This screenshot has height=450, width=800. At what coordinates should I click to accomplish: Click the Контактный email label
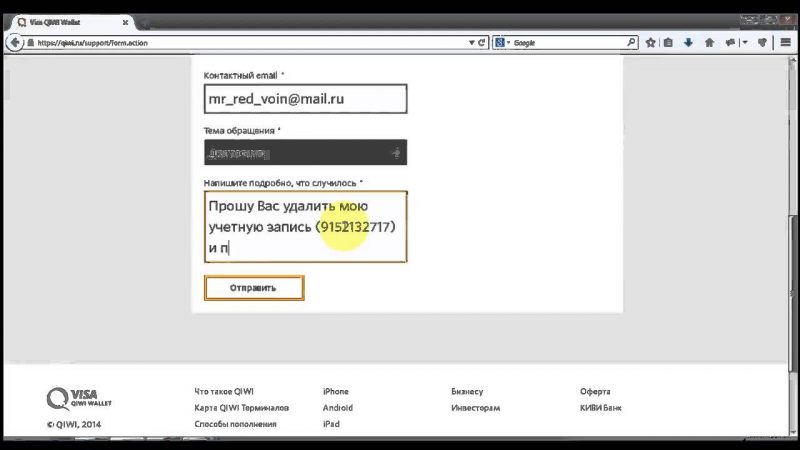240,76
